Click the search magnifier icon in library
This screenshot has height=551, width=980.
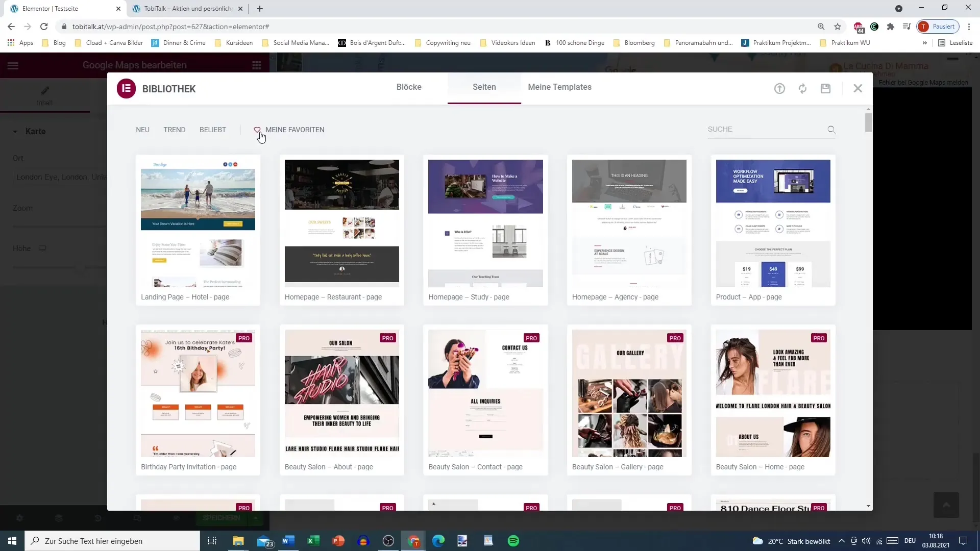[x=831, y=130]
